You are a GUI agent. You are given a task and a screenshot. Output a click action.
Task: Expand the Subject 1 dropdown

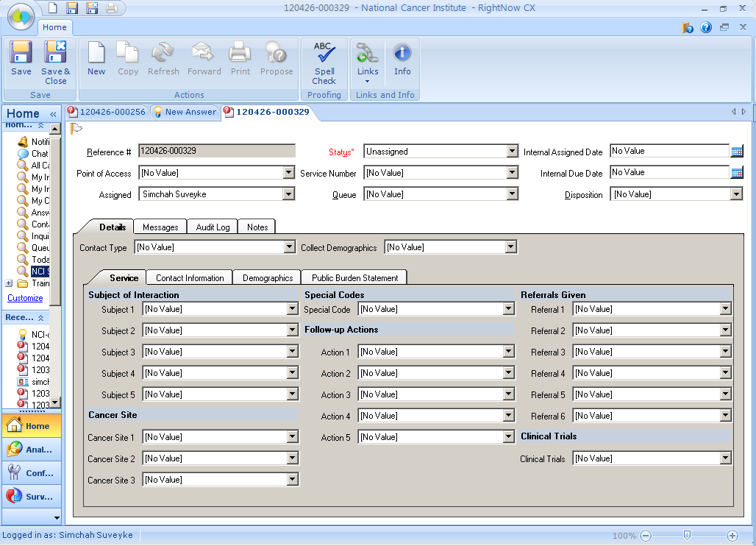point(293,309)
